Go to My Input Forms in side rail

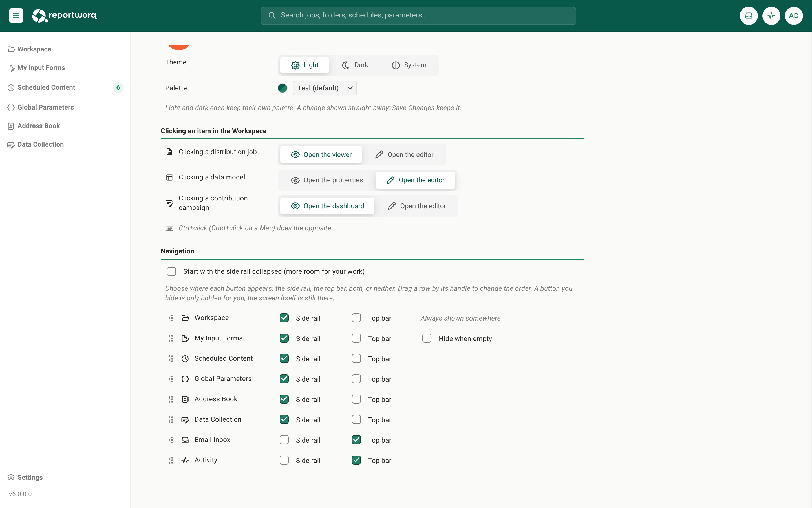point(65,68)
